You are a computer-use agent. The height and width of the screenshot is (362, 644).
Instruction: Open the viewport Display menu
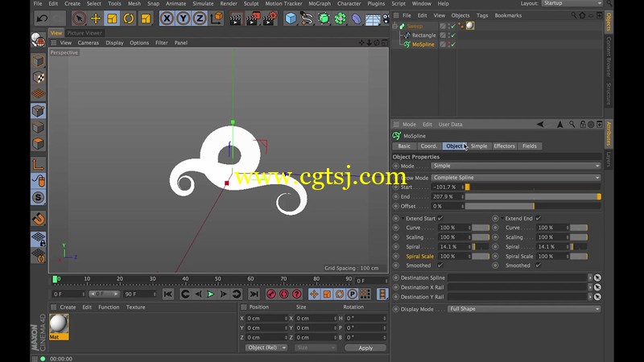(x=114, y=43)
